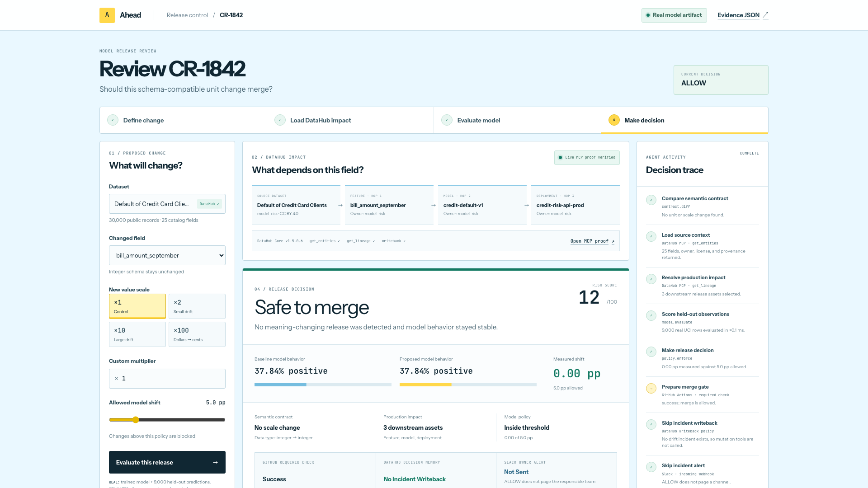Click the multiply symbol in custom multiplier
The height and width of the screenshot is (488, 868).
(x=117, y=379)
